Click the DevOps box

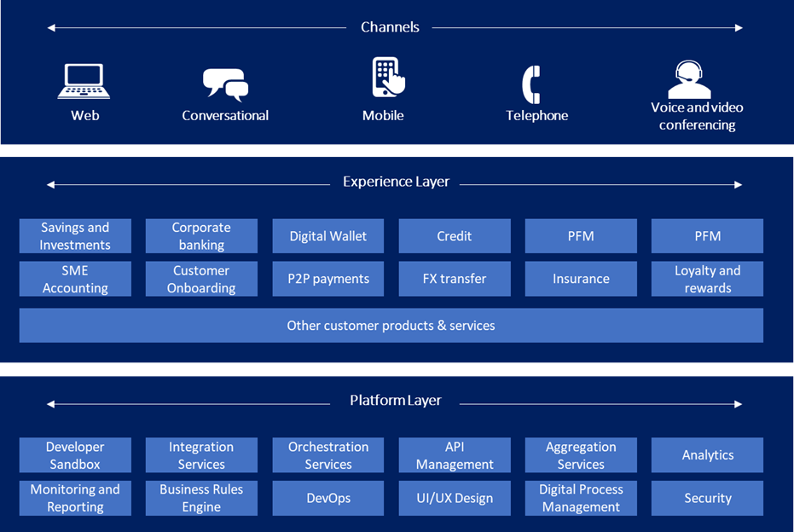(x=328, y=498)
